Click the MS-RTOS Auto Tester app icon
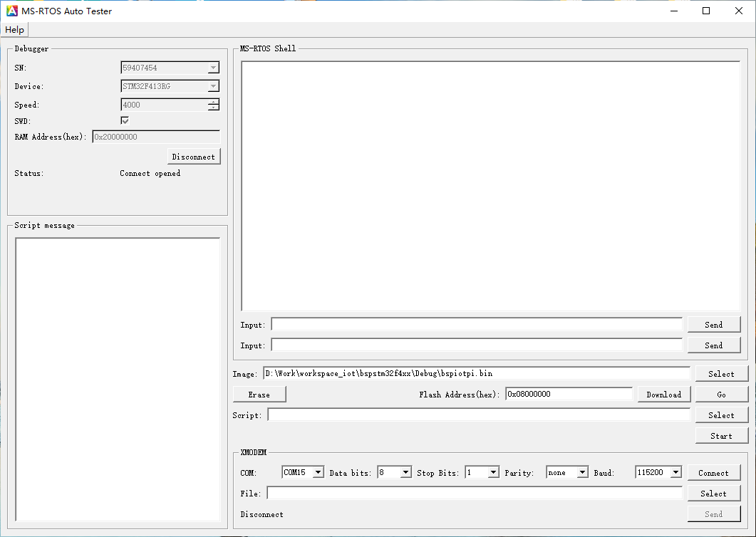The image size is (756, 537). pos(12,11)
